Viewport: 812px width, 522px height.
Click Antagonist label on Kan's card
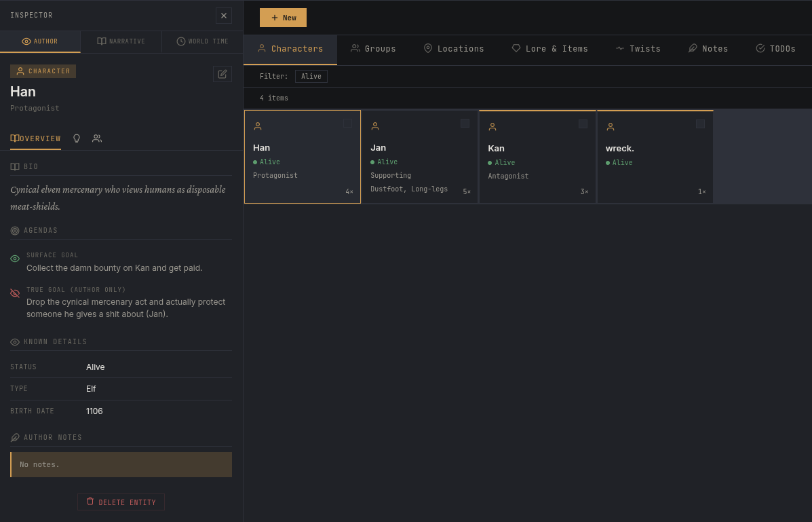coord(508,176)
